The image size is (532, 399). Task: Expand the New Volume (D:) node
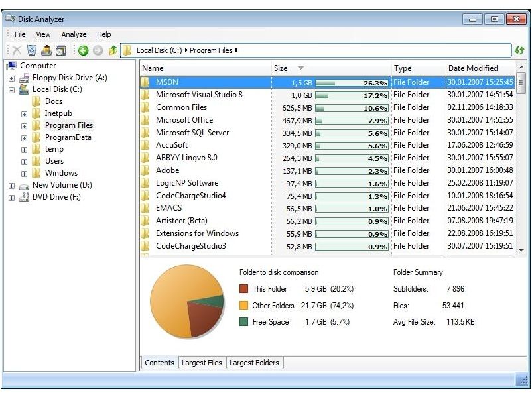(11, 186)
